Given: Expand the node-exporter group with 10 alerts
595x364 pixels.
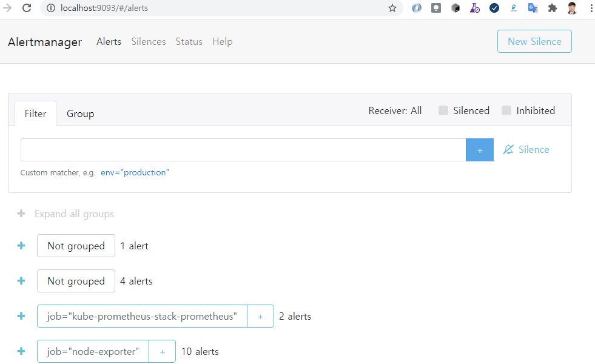Looking at the screenshot, I should click(x=21, y=351).
